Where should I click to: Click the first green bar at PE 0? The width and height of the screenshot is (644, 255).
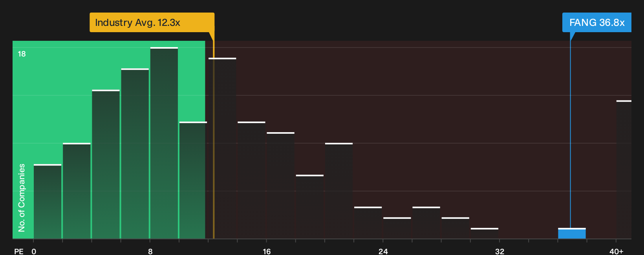[x=48, y=202]
